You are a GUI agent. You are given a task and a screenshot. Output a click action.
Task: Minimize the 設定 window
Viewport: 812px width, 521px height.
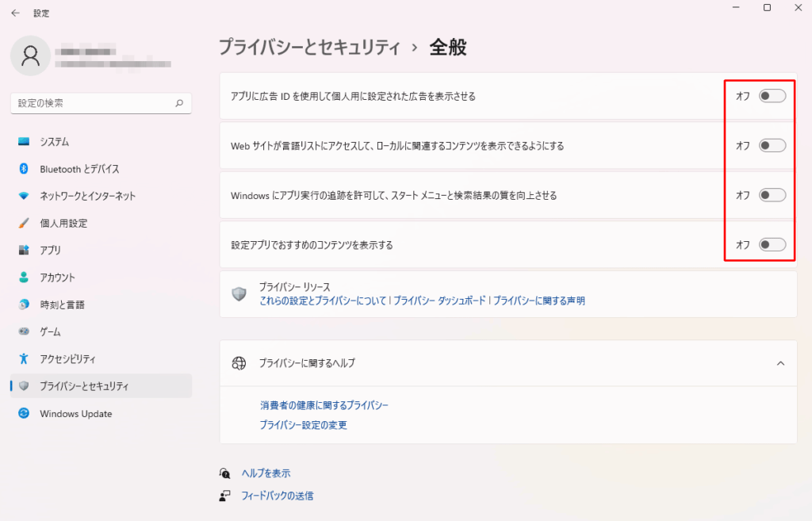736,8
